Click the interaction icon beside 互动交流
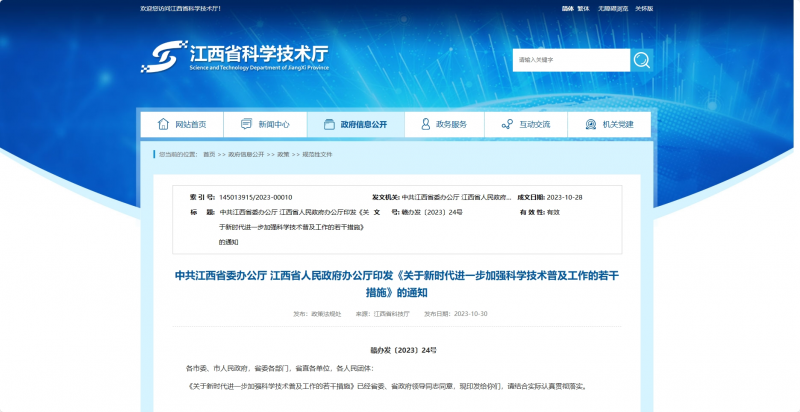The image size is (800, 412). pyautogui.click(x=507, y=124)
